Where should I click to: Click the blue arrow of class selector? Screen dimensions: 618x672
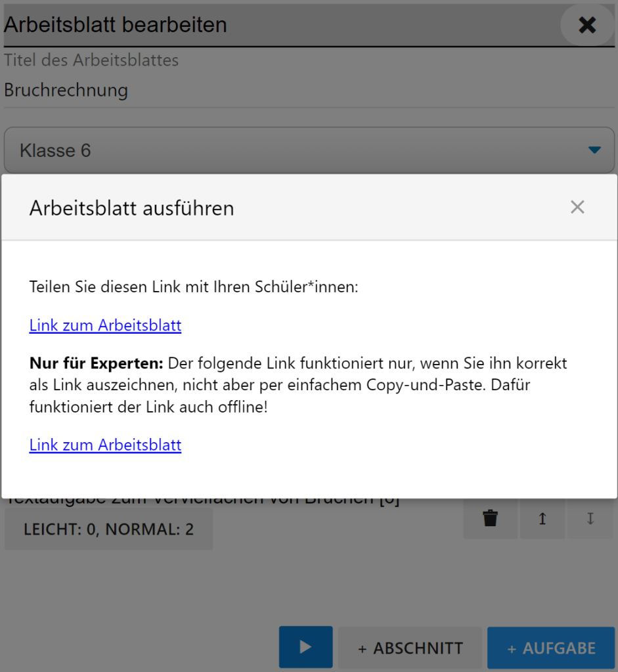pos(594,150)
